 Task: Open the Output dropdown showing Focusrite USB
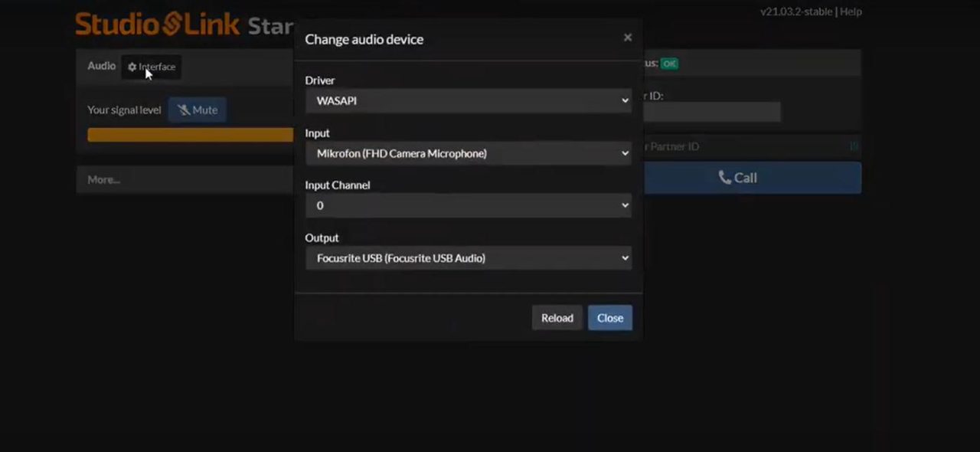[x=469, y=258]
